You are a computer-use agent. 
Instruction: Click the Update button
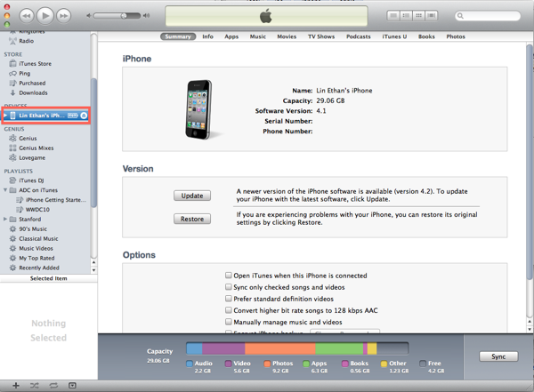point(192,196)
